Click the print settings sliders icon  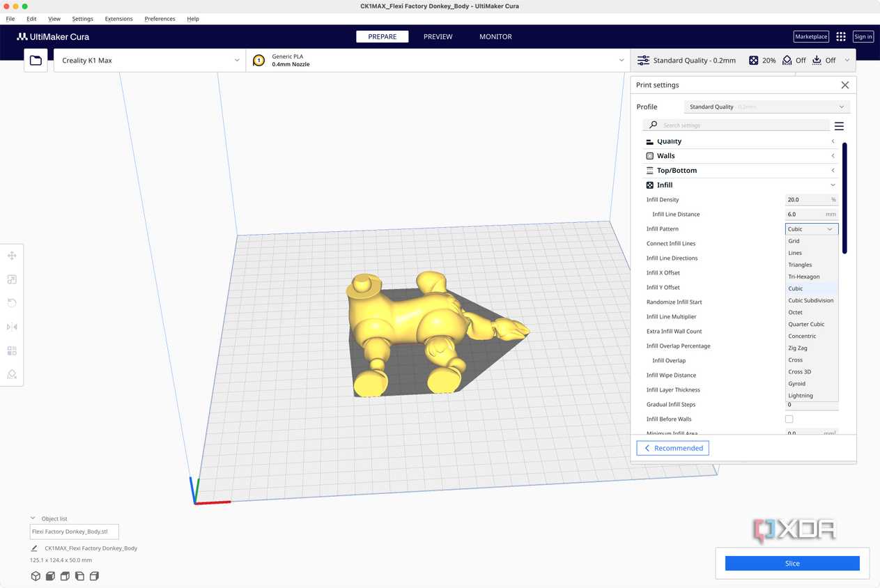643,61
